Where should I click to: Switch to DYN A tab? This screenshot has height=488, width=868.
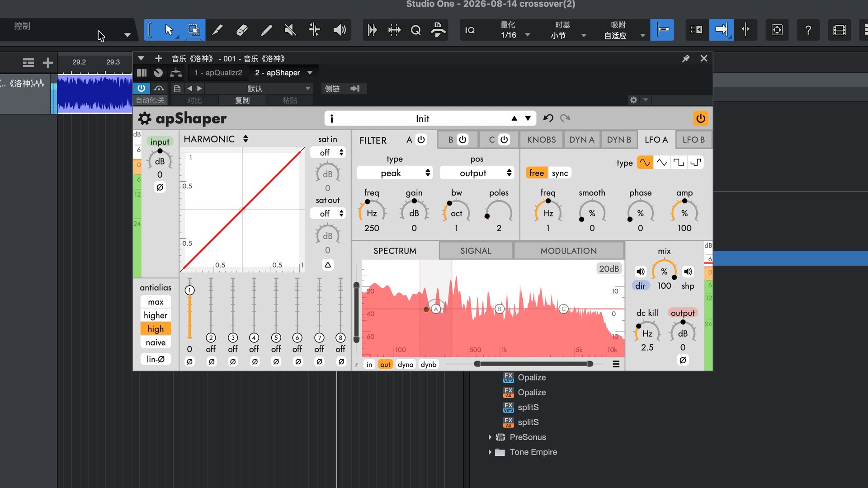click(x=582, y=140)
